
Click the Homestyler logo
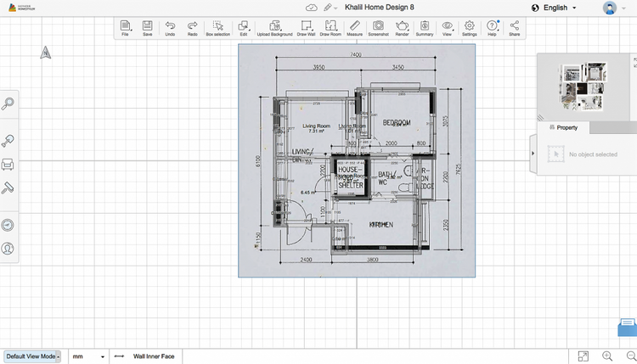point(21,8)
